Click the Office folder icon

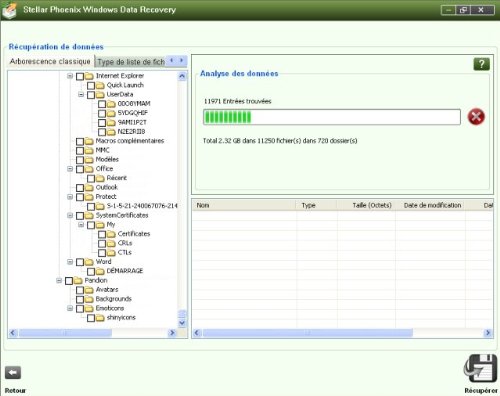(89, 169)
